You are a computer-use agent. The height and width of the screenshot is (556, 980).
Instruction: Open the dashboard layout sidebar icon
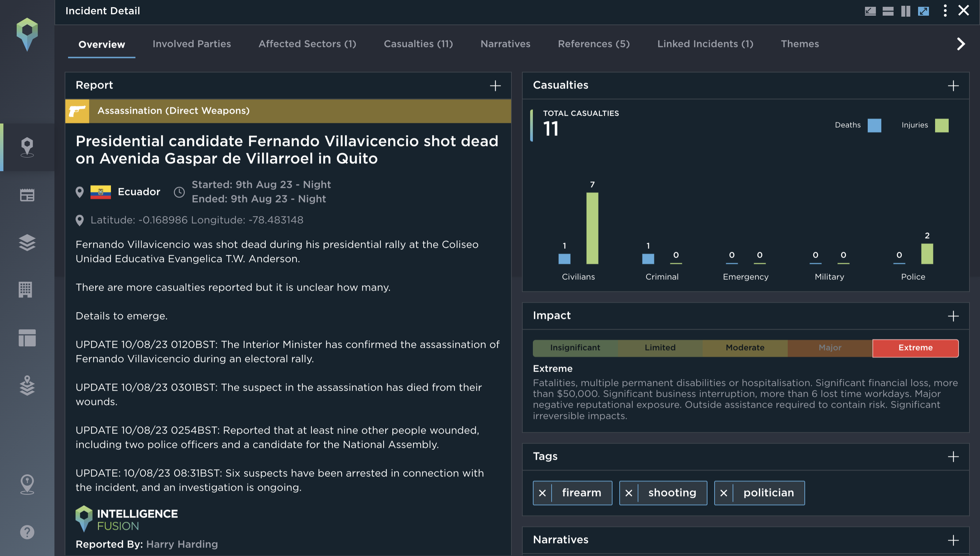[x=27, y=338]
